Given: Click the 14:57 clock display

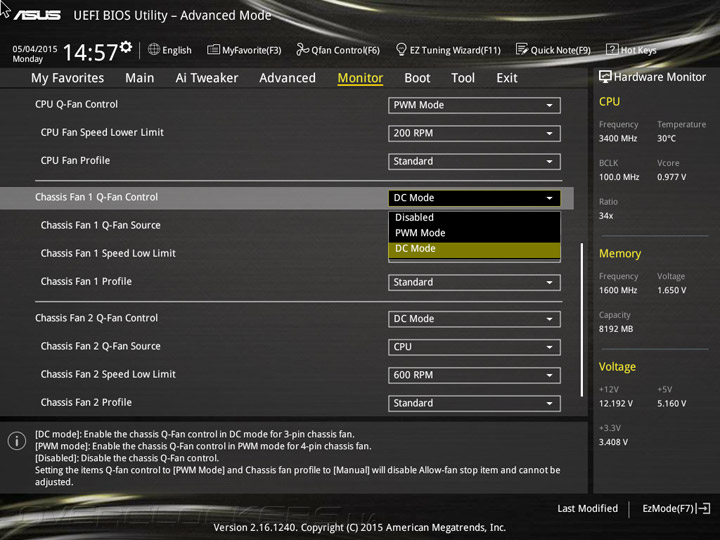Looking at the screenshot, I should 90,52.
